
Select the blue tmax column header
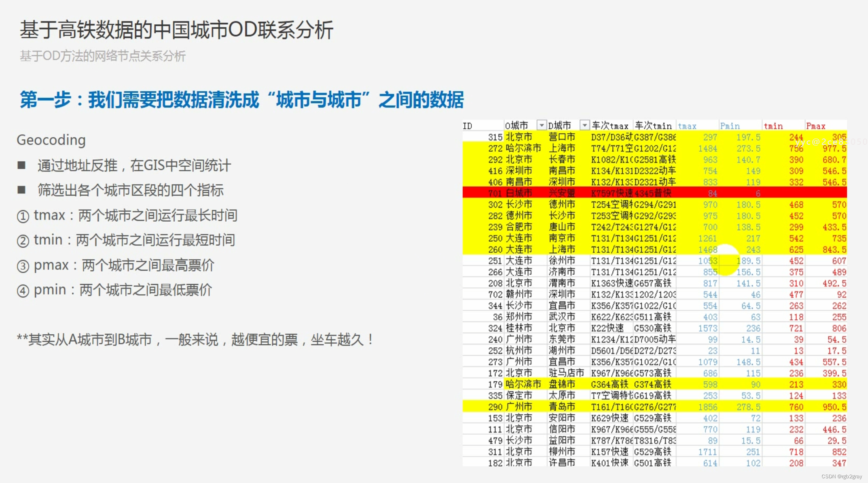[x=687, y=126]
